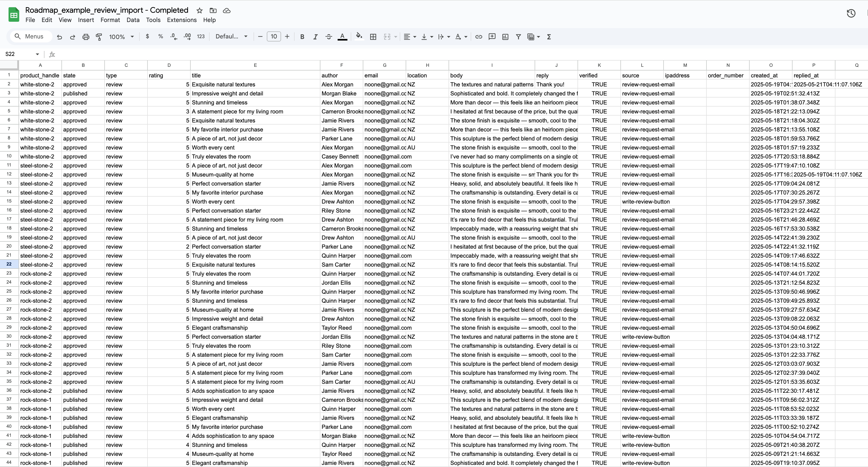Open the Data menu

tap(133, 20)
